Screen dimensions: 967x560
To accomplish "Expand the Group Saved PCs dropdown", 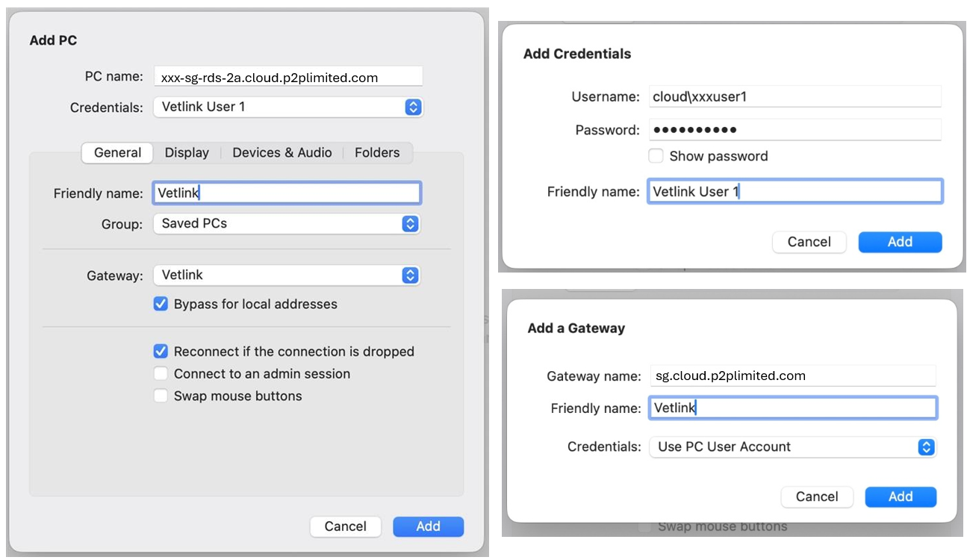I will point(287,223).
